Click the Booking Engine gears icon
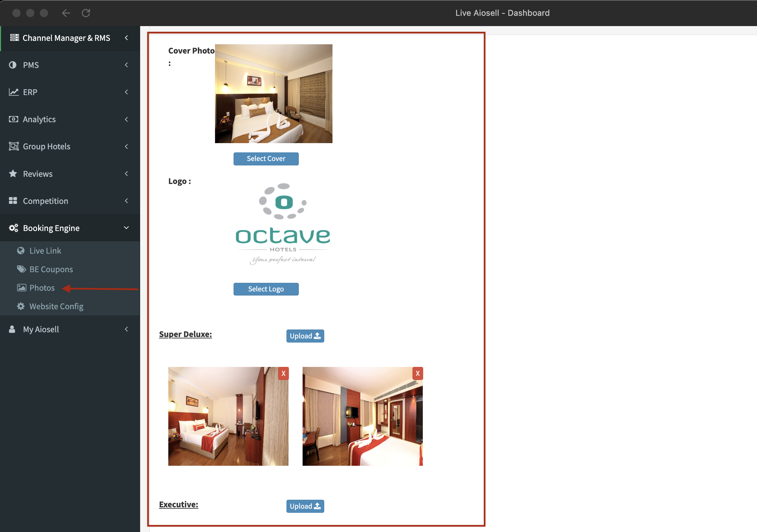Screen dimensions: 757x532 (13, 228)
